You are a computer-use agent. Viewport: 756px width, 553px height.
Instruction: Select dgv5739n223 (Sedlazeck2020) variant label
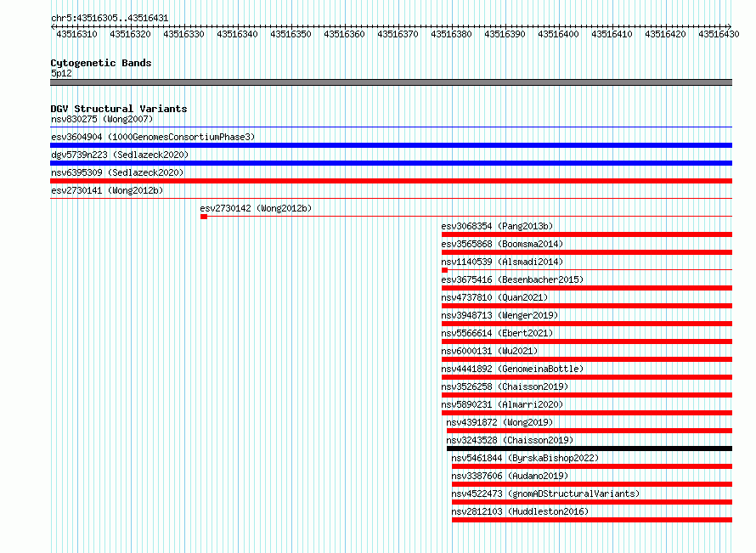120,155
